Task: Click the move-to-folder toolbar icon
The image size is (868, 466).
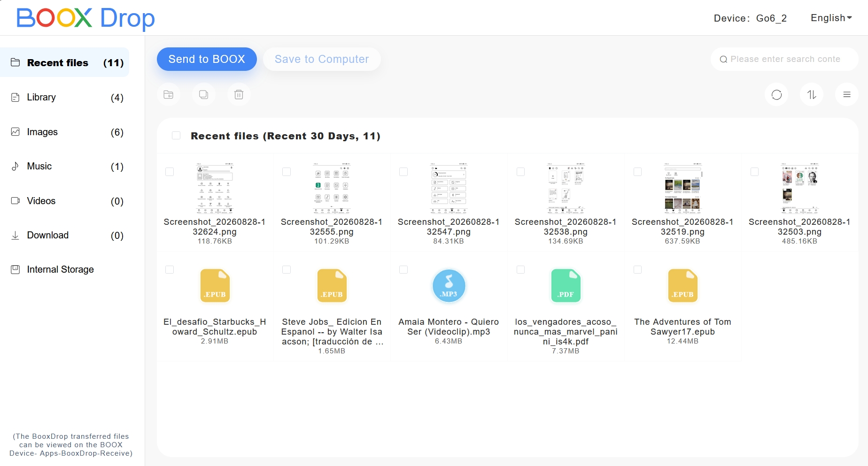Action: (x=169, y=95)
